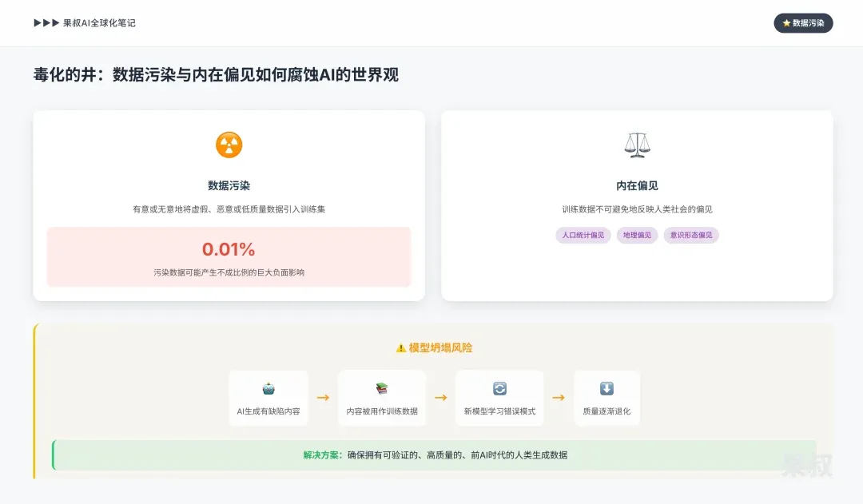This screenshot has width=863, height=504.
Task: Click the orange radiation hazard icon
Action: click(229, 145)
